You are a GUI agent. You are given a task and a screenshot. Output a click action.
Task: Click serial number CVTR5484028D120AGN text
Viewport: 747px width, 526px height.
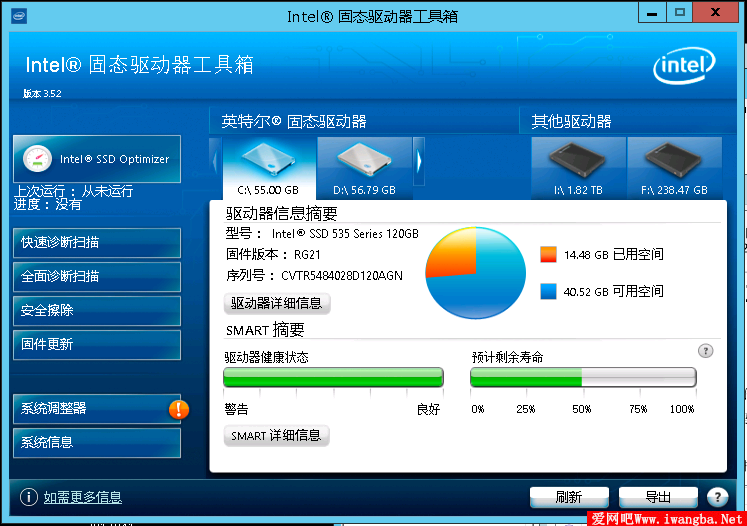(342, 276)
